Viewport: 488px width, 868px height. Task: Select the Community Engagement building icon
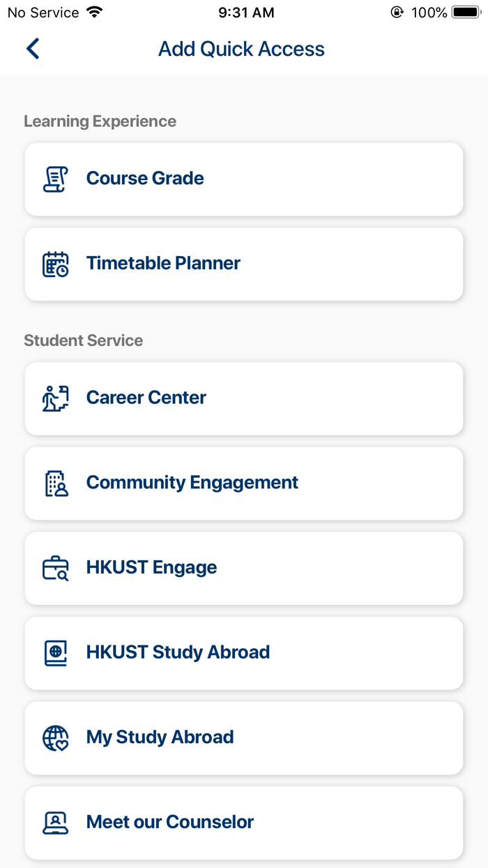pos(55,483)
